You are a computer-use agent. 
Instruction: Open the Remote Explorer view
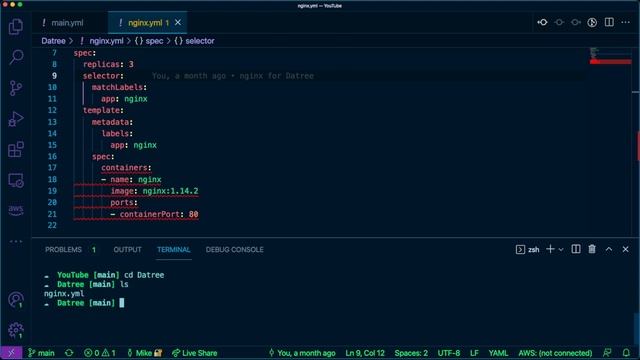click(16, 180)
